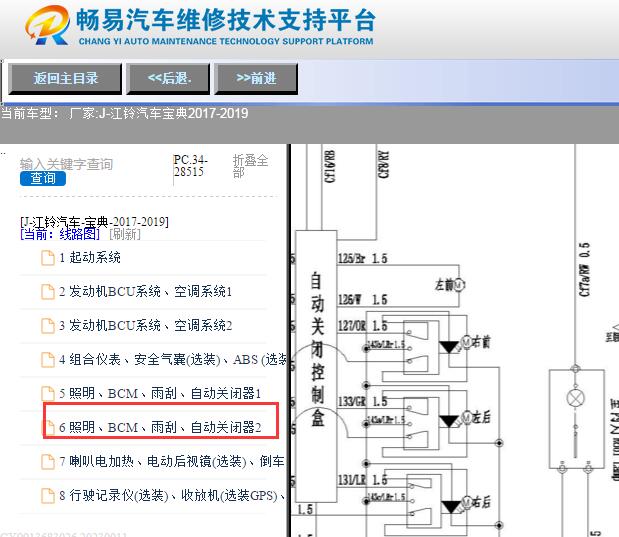Open 2 发动机BCU系统、空调系统1
This screenshot has height=537, width=619.
(146, 292)
